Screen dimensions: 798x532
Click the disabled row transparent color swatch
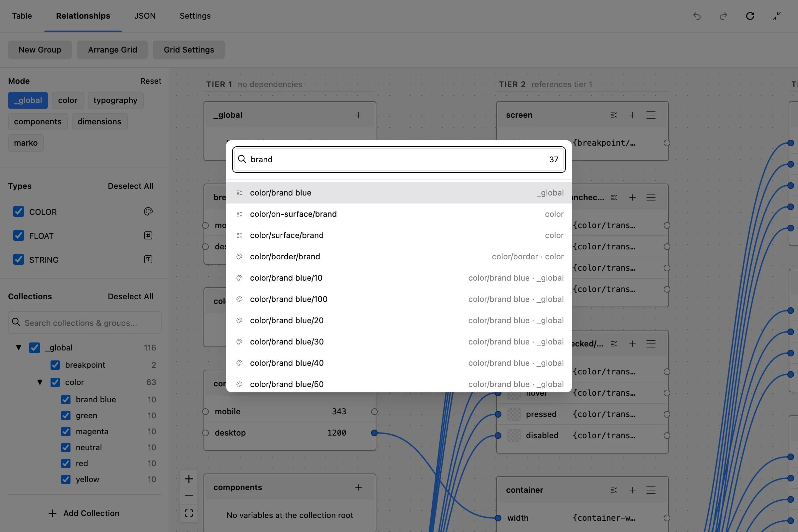pyautogui.click(x=514, y=436)
